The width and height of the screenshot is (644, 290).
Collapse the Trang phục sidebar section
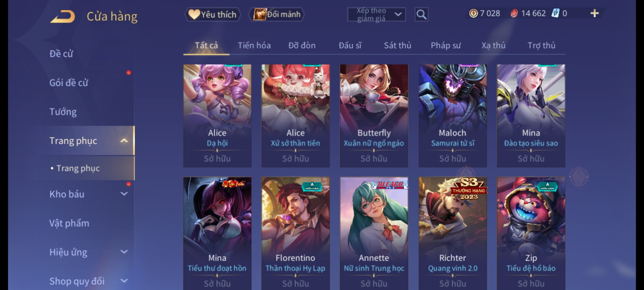[x=124, y=141]
